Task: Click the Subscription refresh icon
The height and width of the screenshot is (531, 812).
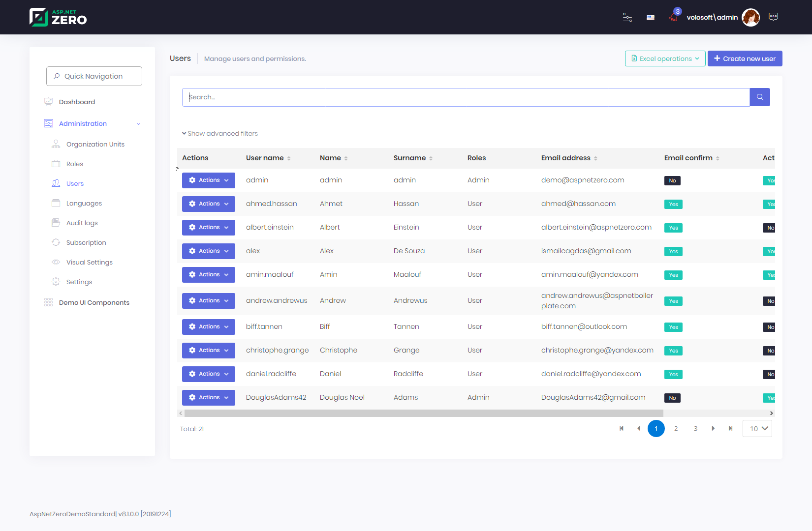Action: [x=56, y=242]
